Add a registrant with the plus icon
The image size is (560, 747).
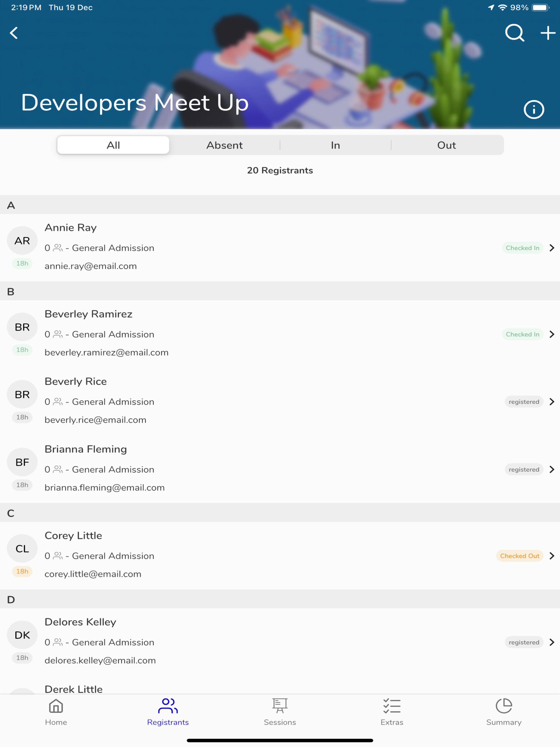click(x=548, y=33)
